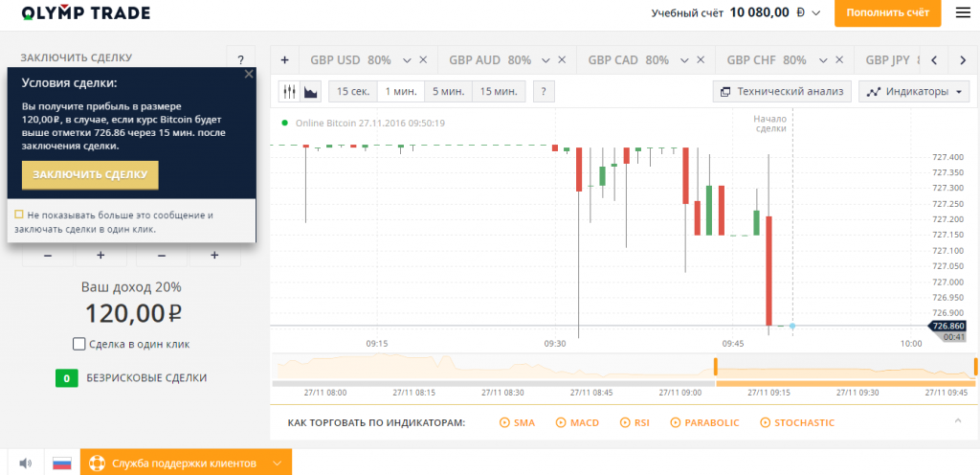Click second minus stepper button

(x=163, y=255)
